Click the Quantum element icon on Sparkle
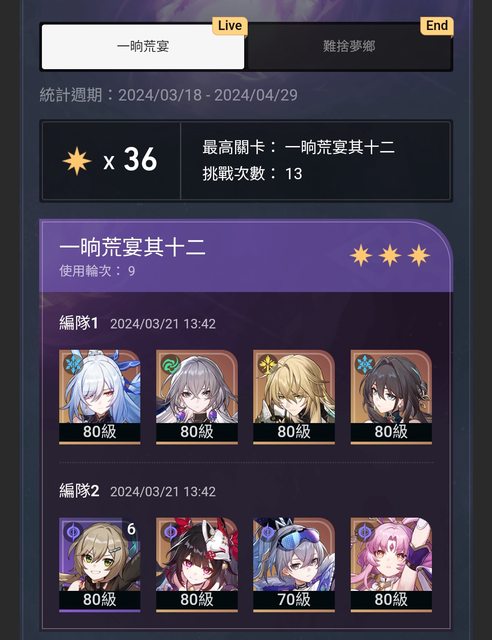This screenshot has width=492, height=640. (x=171, y=532)
